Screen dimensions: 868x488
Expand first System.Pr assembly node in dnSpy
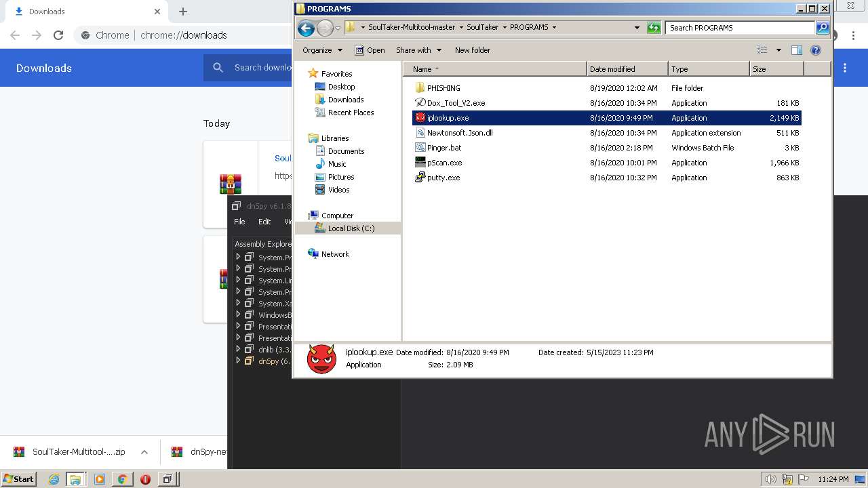tap(238, 258)
